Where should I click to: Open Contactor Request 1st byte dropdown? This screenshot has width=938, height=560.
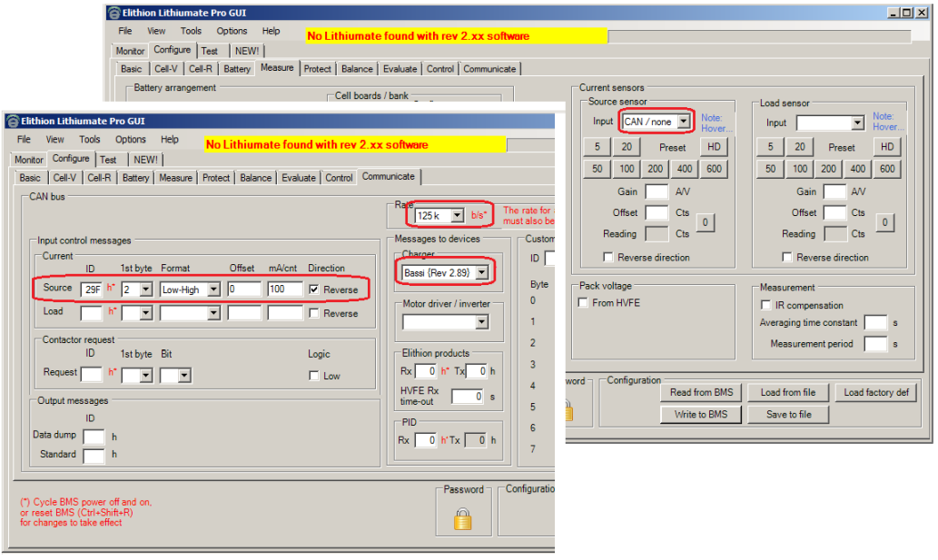146,376
